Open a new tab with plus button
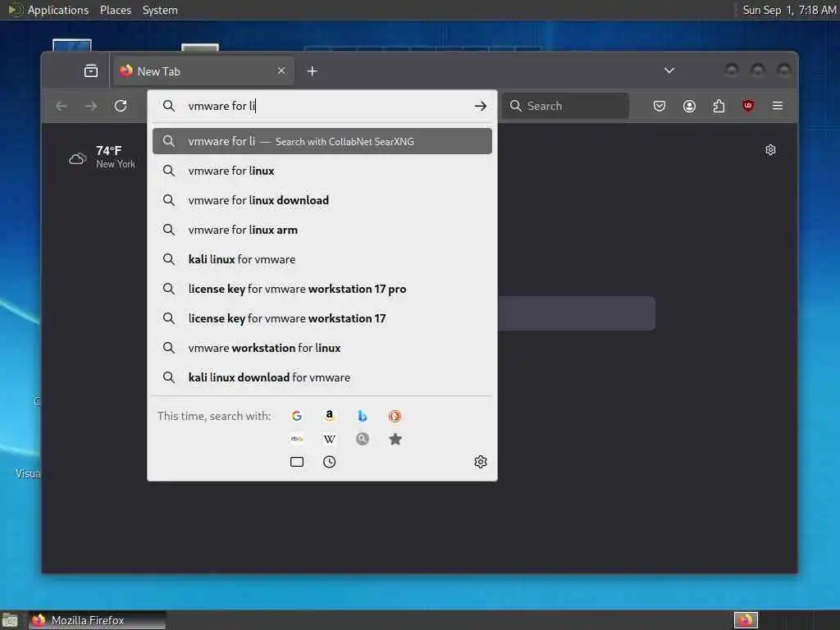The height and width of the screenshot is (630, 840). (312, 71)
